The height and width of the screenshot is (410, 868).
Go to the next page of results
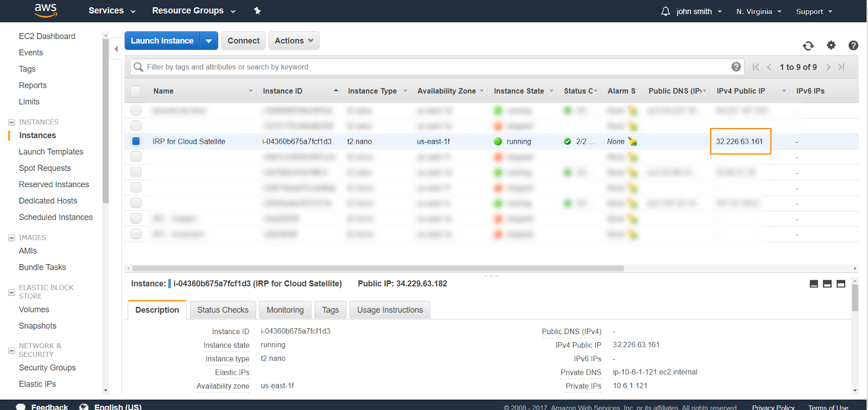tap(828, 67)
